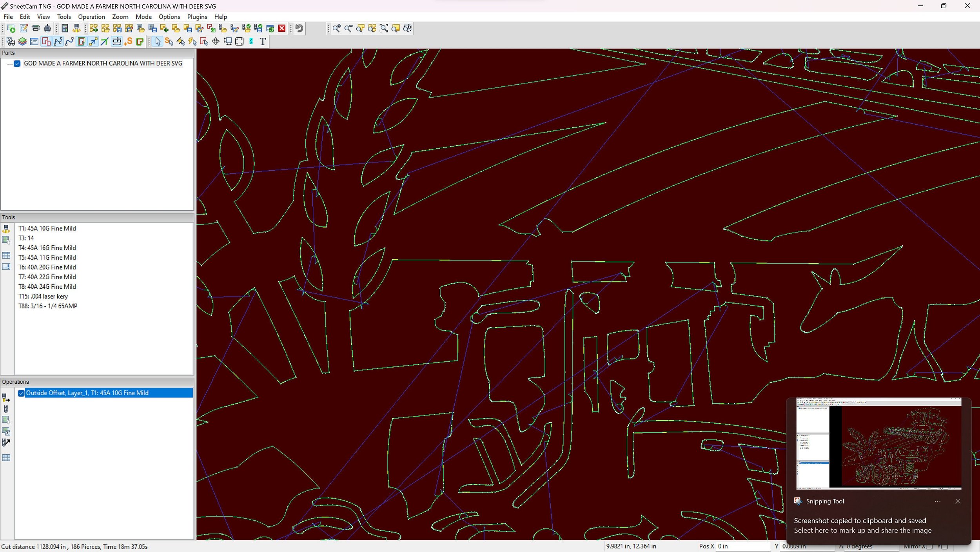Open the File menu
Viewport: 980px width, 552px height.
8,17
